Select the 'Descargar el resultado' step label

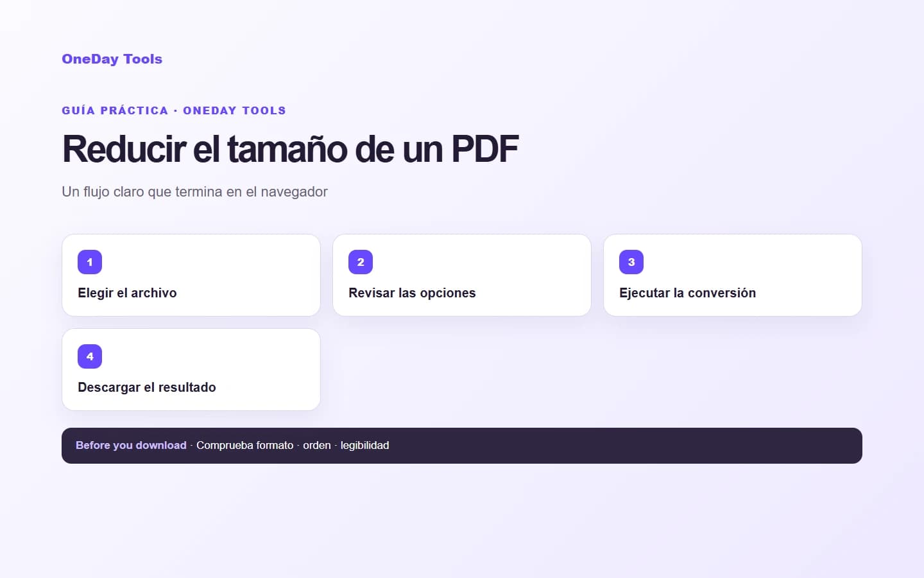click(147, 387)
